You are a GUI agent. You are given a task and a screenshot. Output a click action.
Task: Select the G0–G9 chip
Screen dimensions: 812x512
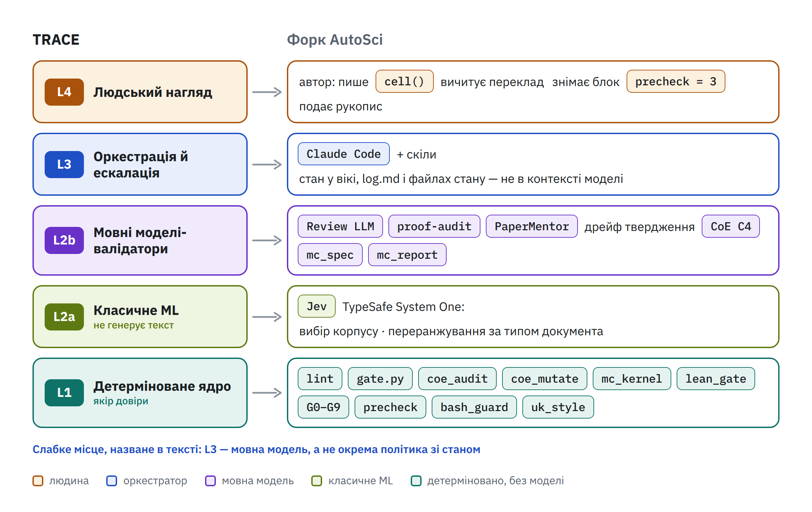tap(323, 407)
